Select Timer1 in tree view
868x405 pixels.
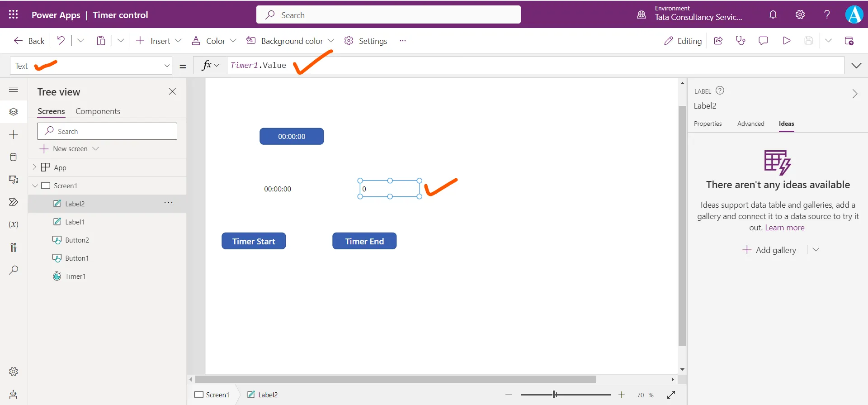(107, 276)
